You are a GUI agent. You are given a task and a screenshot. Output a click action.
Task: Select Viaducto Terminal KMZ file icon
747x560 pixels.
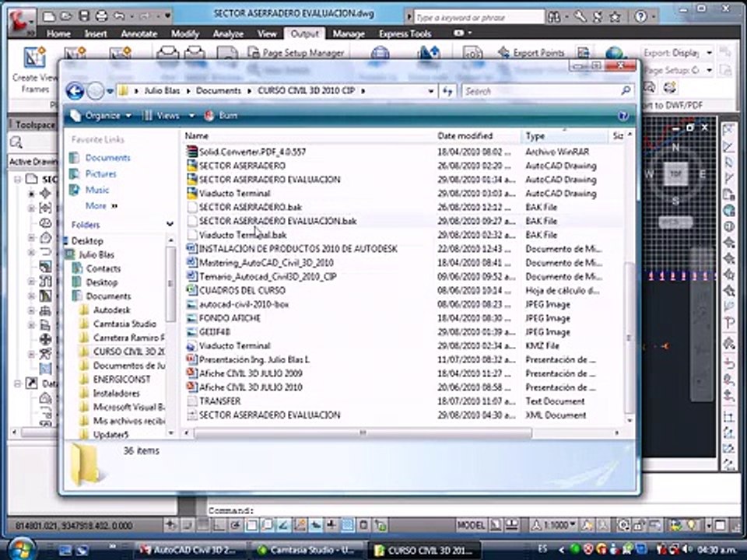[191, 345]
